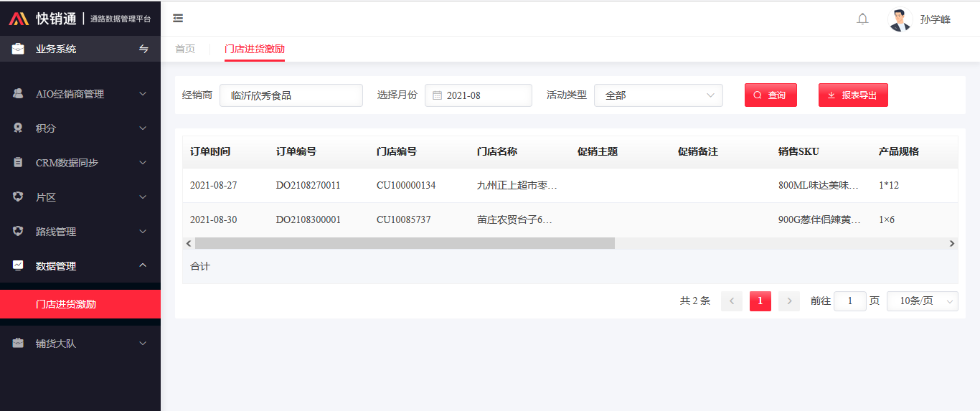Expand the 路线管理 menu chevron

[x=143, y=232]
